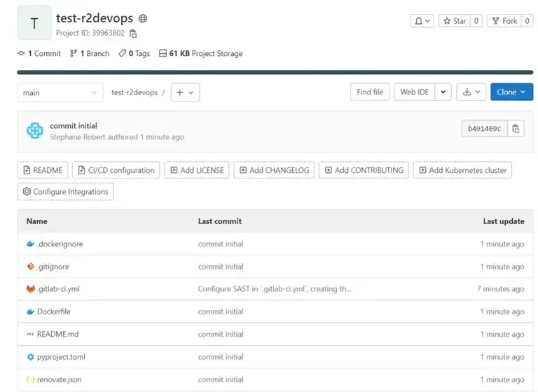Open the README.md file

pyautogui.click(x=58, y=335)
